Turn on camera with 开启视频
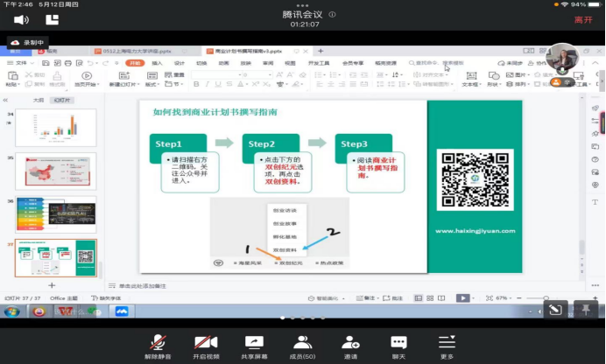 [206, 347]
